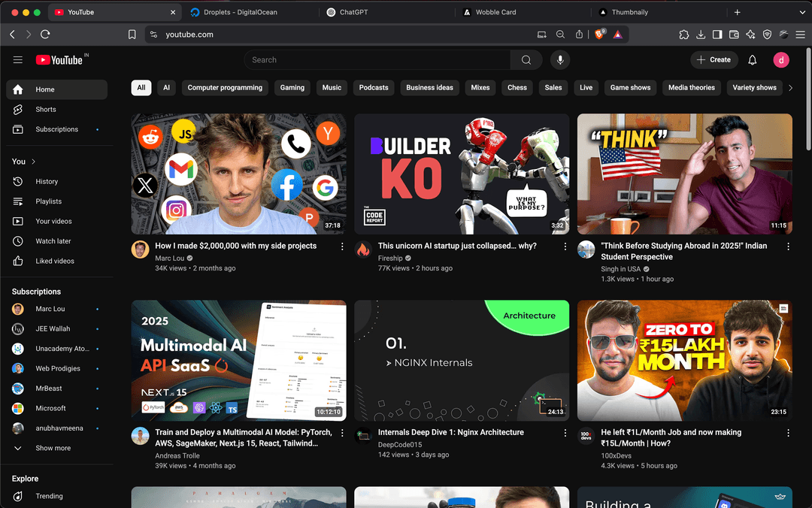Select the Podcasts filter chip

pyautogui.click(x=374, y=88)
